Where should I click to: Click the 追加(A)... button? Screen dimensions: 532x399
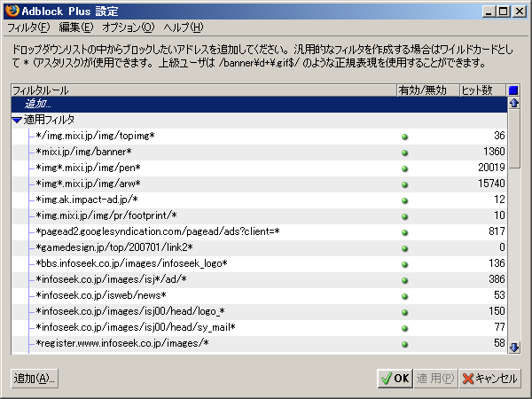click(35, 379)
